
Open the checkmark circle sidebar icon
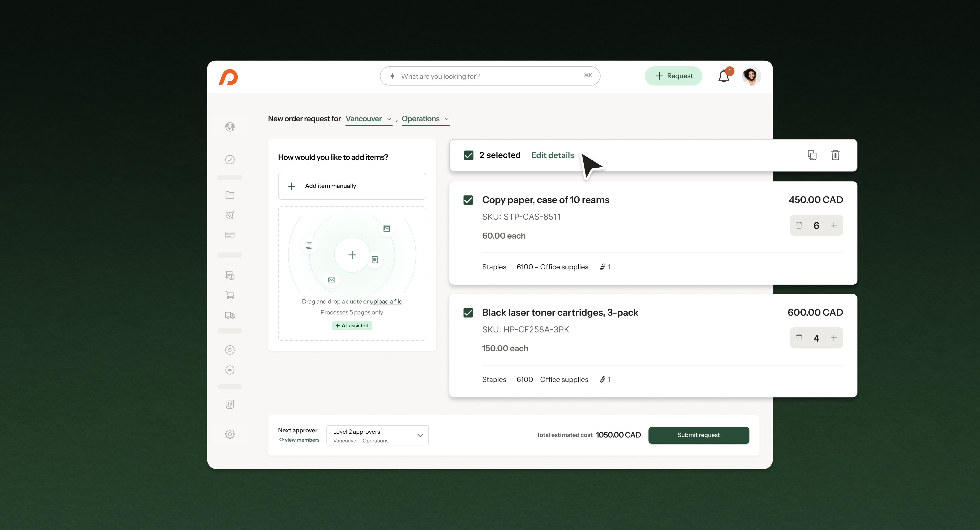point(230,160)
